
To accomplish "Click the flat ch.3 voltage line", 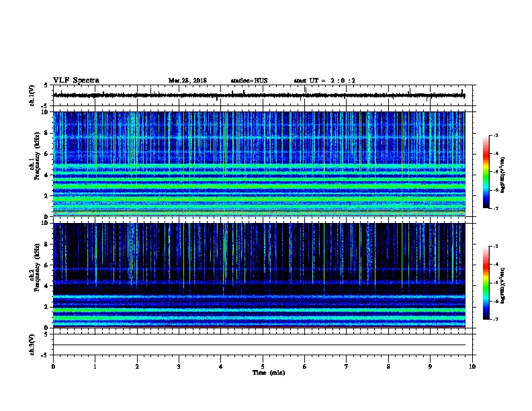I will pos(259,345).
